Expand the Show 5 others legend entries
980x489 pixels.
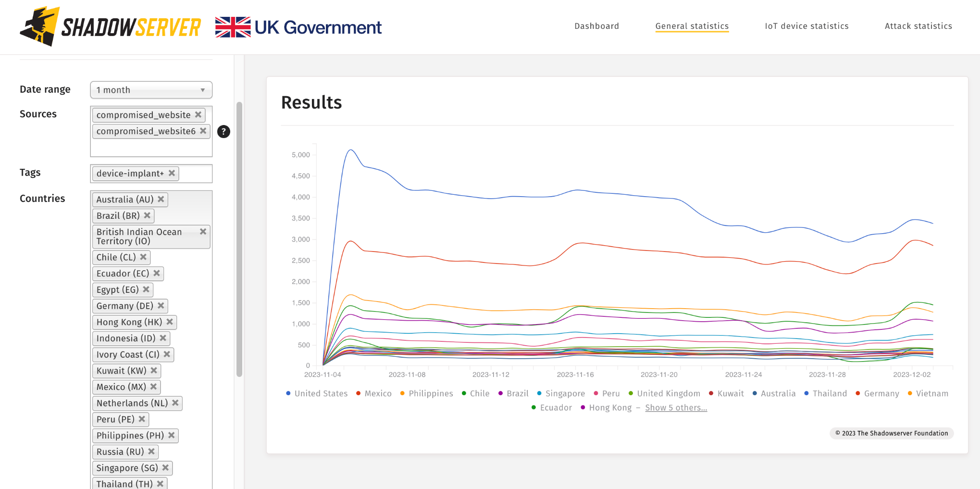click(676, 407)
